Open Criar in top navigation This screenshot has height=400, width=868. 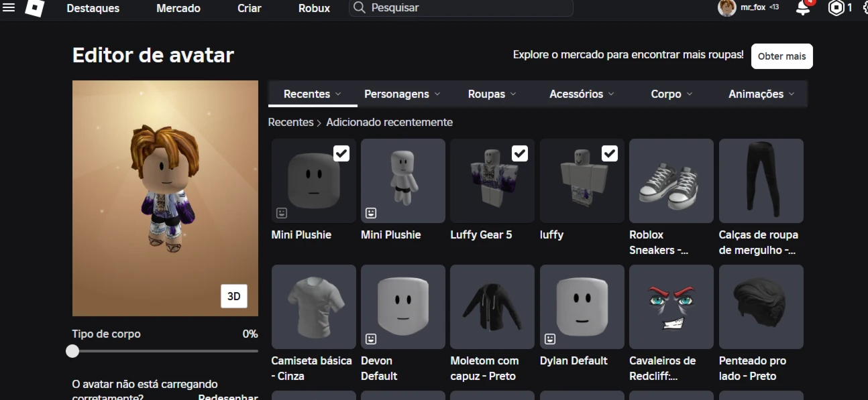pos(250,8)
